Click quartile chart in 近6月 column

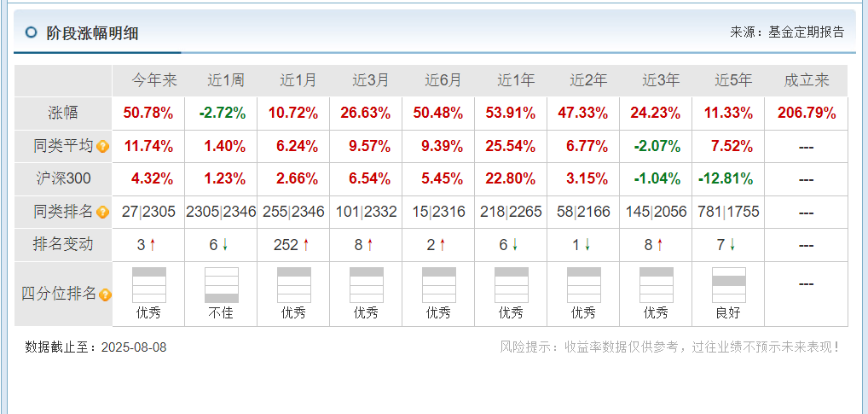pyautogui.click(x=439, y=285)
